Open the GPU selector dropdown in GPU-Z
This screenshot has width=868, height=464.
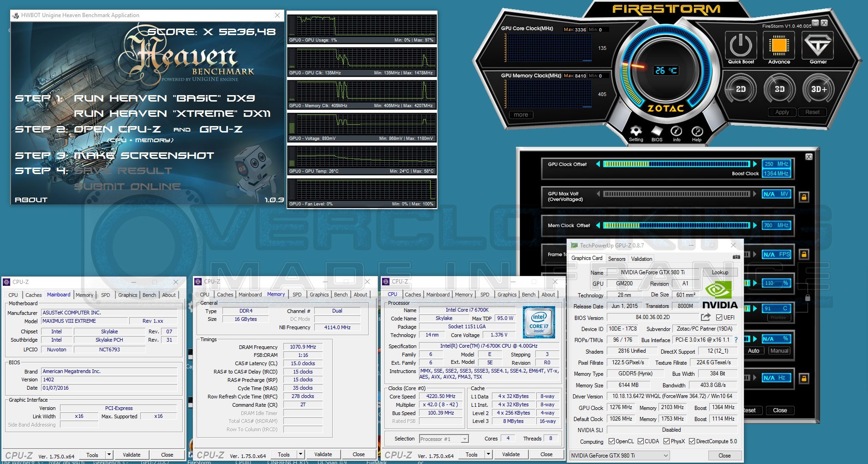[x=619, y=456]
